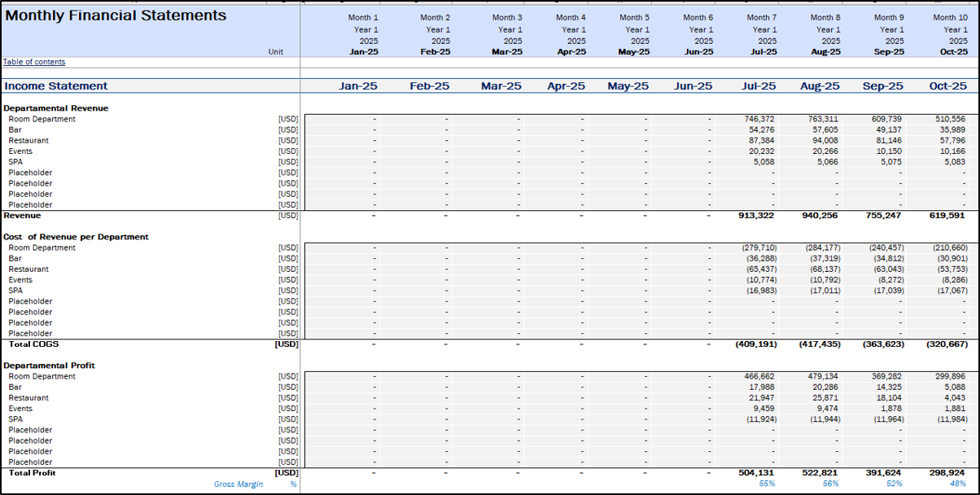This screenshot has height=495, width=980.
Task: Select the Unit column header
Action: pyautogui.click(x=277, y=51)
